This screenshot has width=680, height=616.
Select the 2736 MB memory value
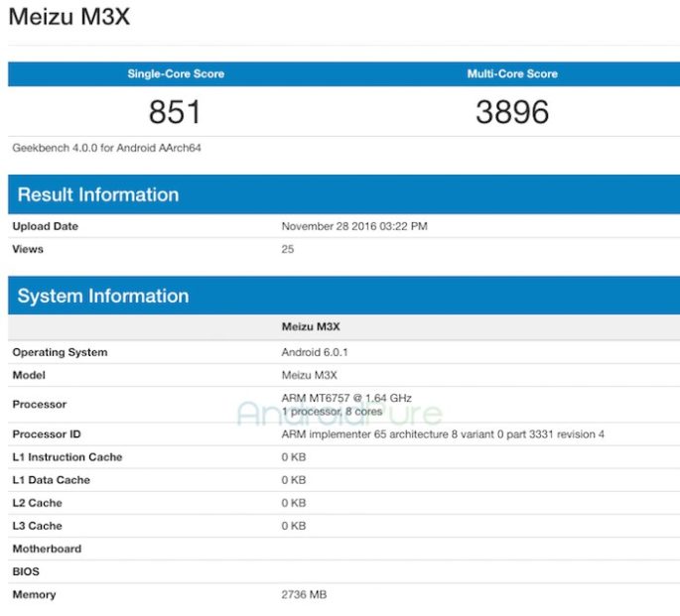(x=305, y=594)
